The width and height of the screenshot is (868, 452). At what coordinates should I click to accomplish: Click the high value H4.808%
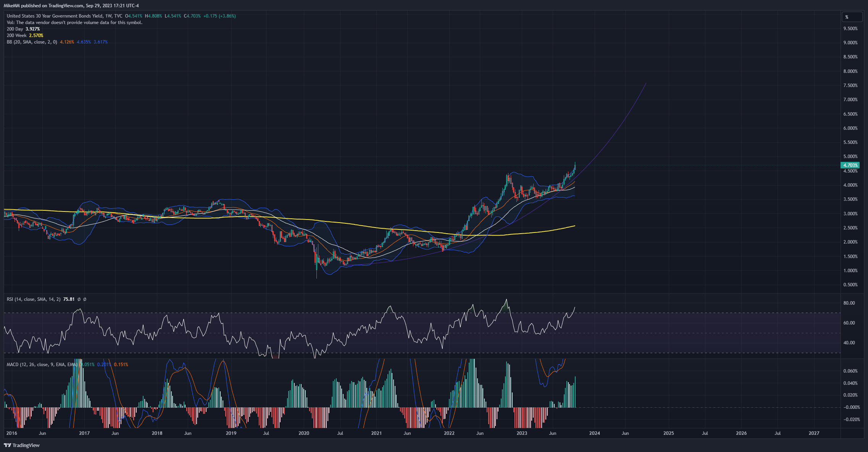point(153,16)
